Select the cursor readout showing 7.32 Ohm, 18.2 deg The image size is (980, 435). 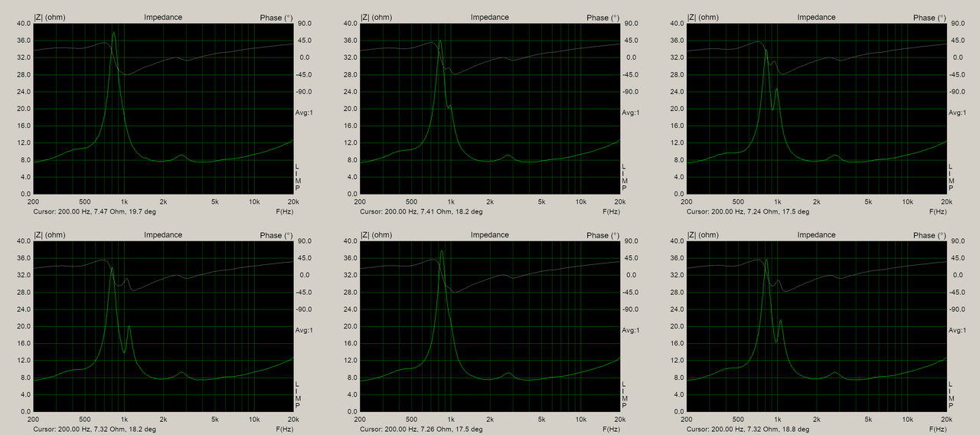(96, 430)
